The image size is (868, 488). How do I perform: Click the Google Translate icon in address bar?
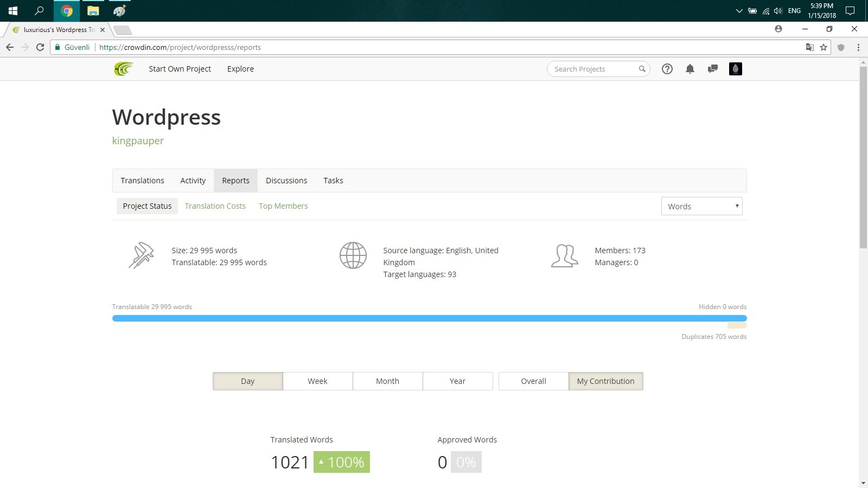click(x=810, y=47)
